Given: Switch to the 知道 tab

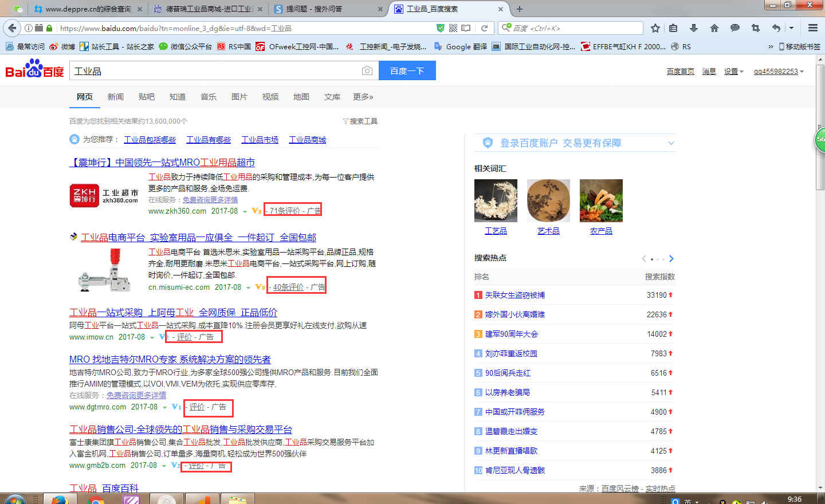Looking at the screenshot, I should coord(178,97).
